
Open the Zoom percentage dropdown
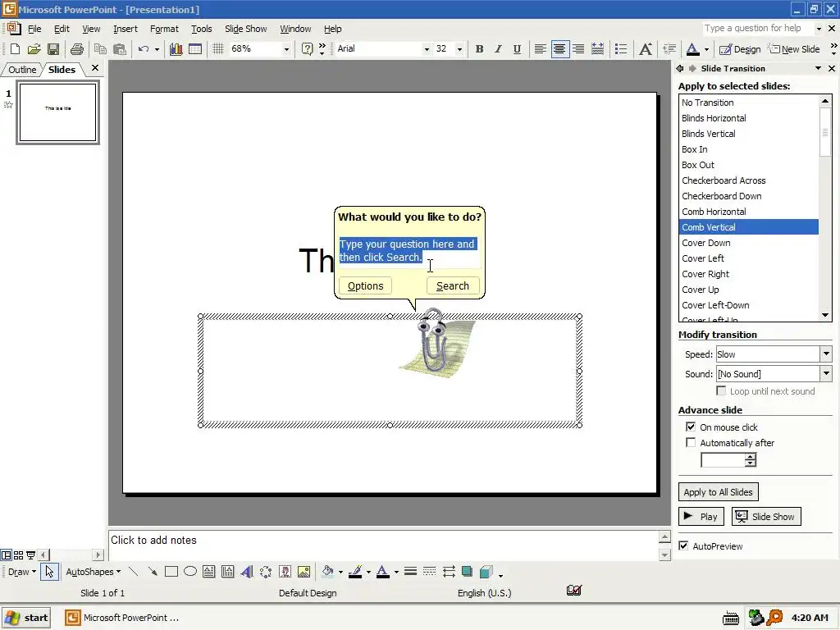coord(286,48)
